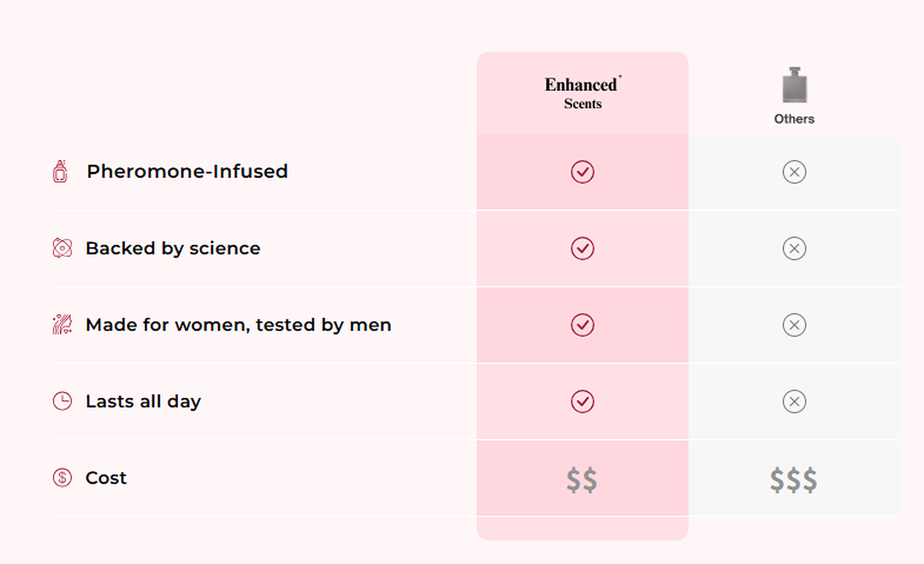
Task: Click the red checkmark for Lasts all day
Action: click(x=582, y=402)
